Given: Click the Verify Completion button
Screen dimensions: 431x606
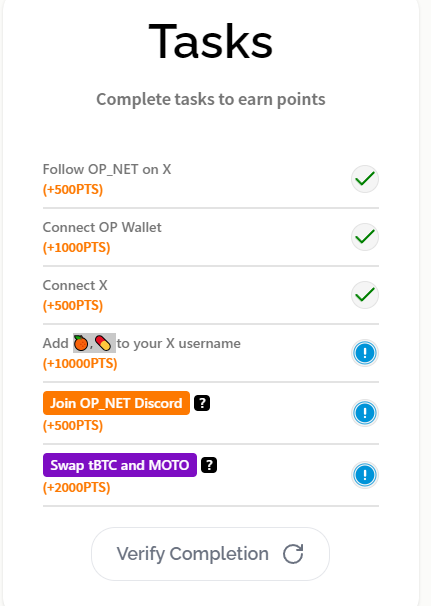Looking at the screenshot, I should (210, 554).
